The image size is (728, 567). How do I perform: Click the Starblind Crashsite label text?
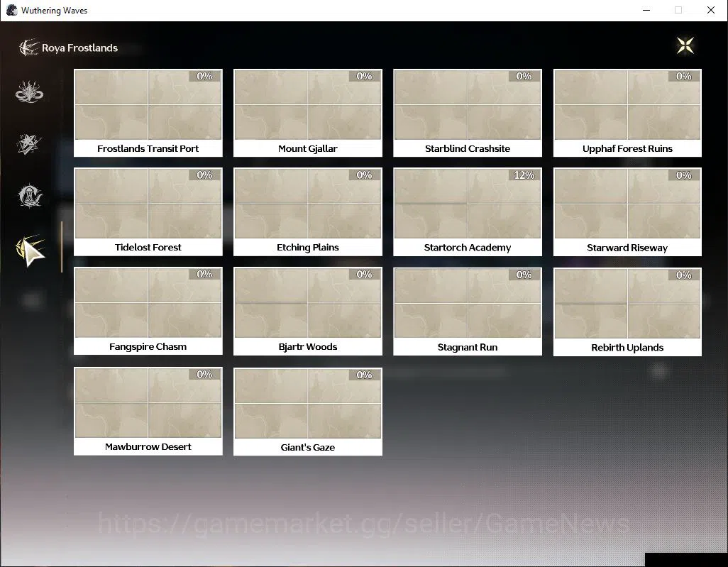(x=468, y=148)
